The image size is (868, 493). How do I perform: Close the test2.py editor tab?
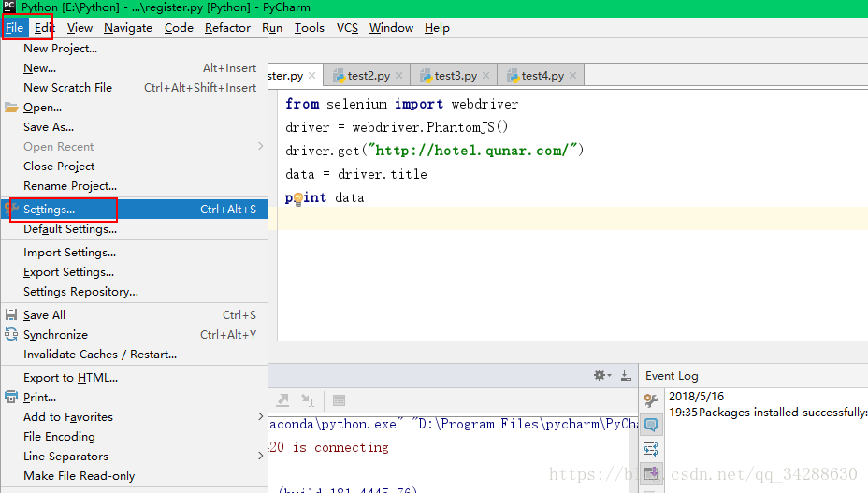[398, 76]
